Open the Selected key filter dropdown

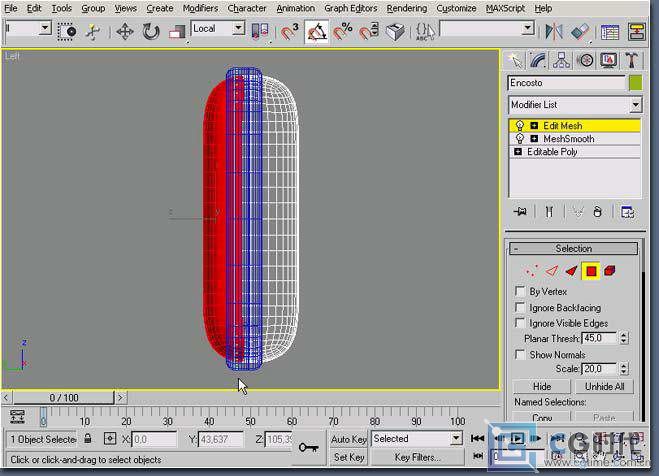[456, 439]
